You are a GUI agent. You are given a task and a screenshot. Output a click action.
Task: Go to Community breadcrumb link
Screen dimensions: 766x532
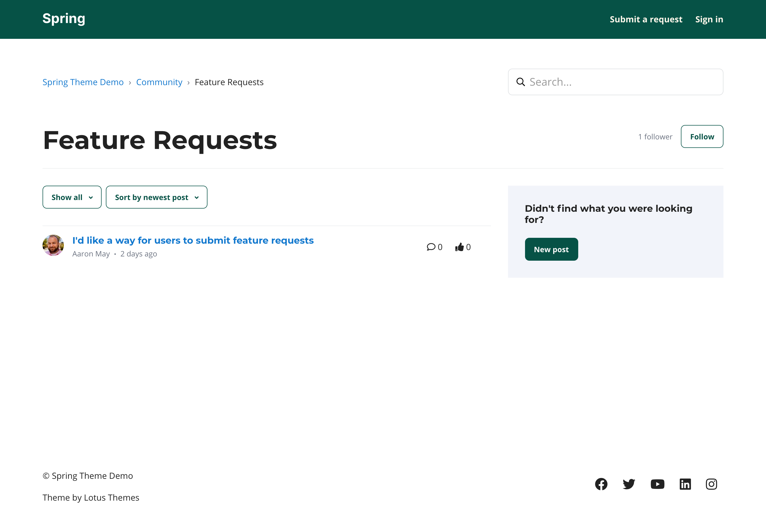[159, 82]
